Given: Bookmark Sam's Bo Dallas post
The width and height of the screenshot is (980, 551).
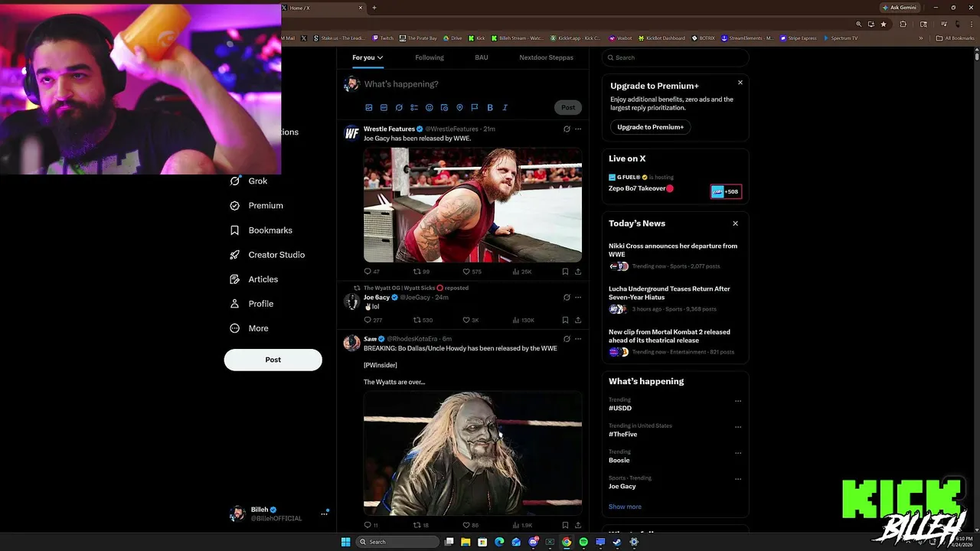Looking at the screenshot, I should [565, 526].
